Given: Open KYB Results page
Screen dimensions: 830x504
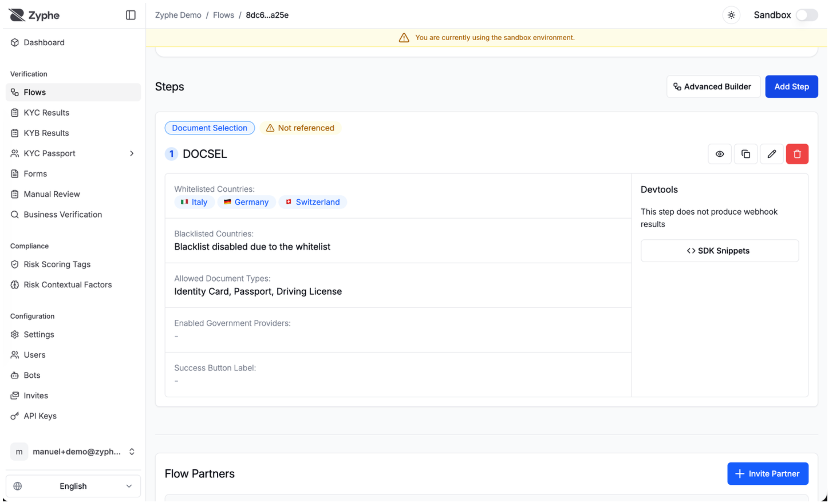Looking at the screenshot, I should pyautogui.click(x=73, y=133).
